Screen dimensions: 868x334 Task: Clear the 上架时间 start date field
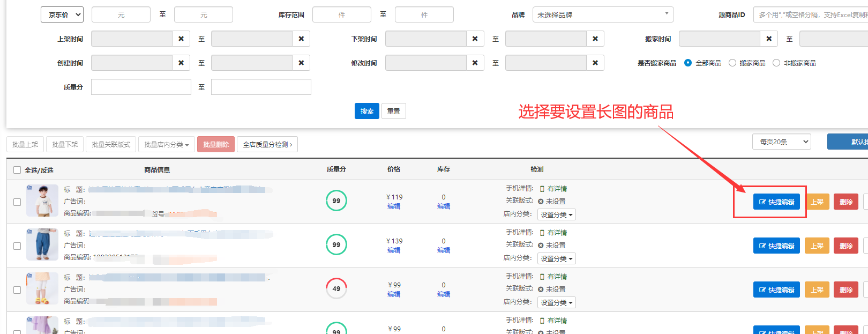[x=181, y=39]
